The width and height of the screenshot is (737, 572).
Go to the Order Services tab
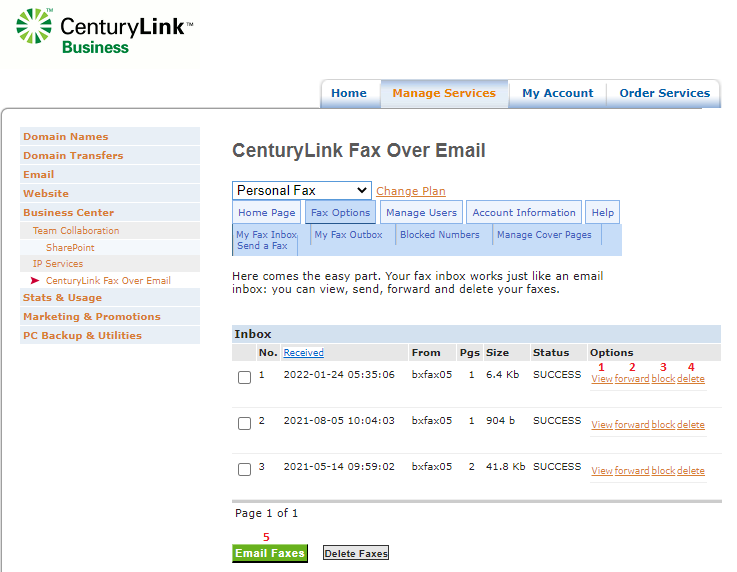664,93
